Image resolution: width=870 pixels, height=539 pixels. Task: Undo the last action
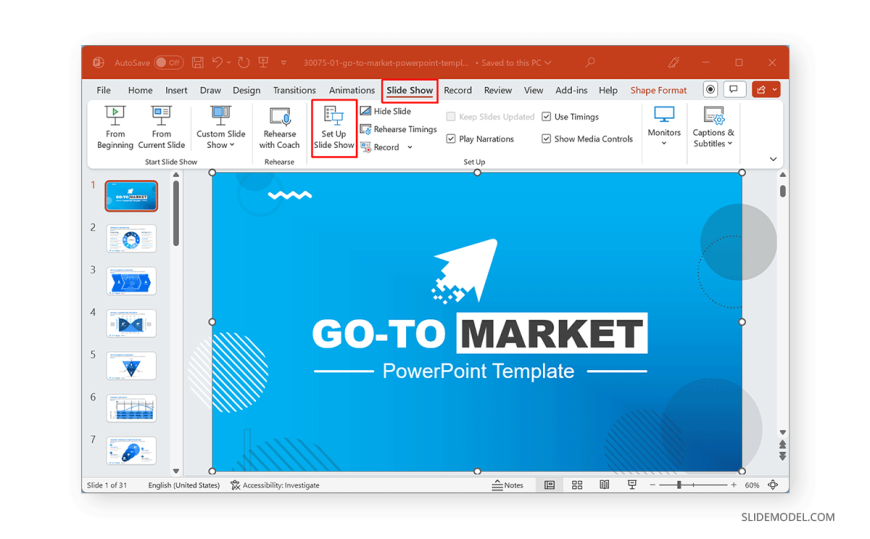pyautogui.click(x=217, y=63)
